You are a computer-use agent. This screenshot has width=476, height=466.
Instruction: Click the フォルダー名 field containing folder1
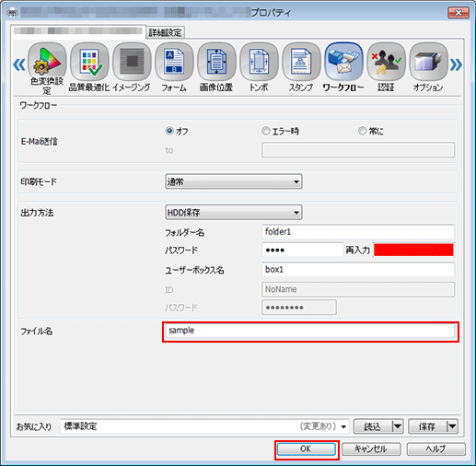[x=358, y=232]
